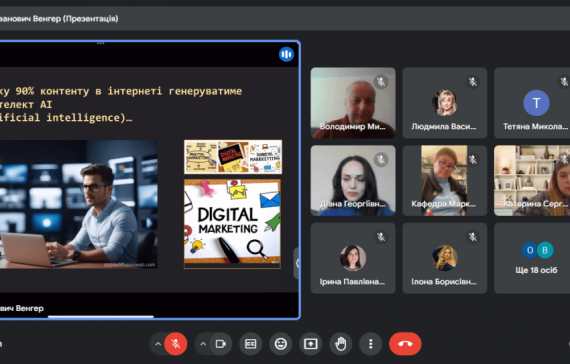Click the present screen icon
The width and height of the screenshot is (570, 364).
tap(310, 344)
